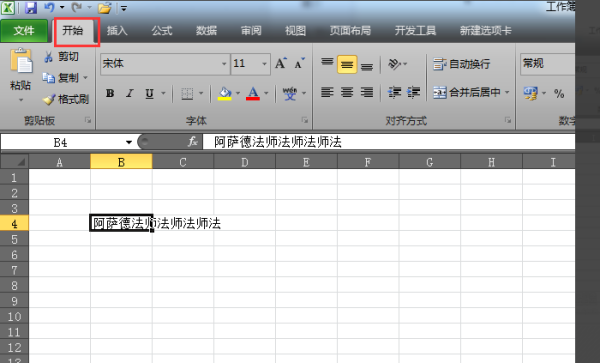Click the Paste clipboard icon
Screen dimensions: 600x363
click(21, 60)
